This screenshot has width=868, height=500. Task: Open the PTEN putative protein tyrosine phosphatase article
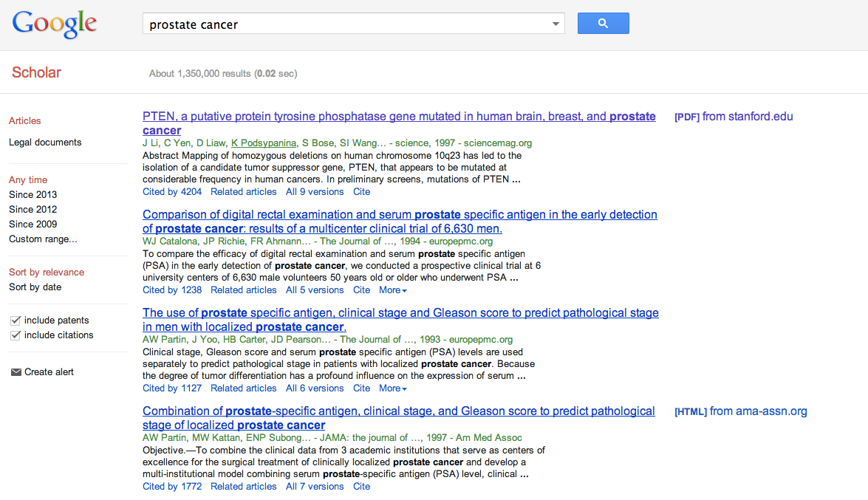399,123
